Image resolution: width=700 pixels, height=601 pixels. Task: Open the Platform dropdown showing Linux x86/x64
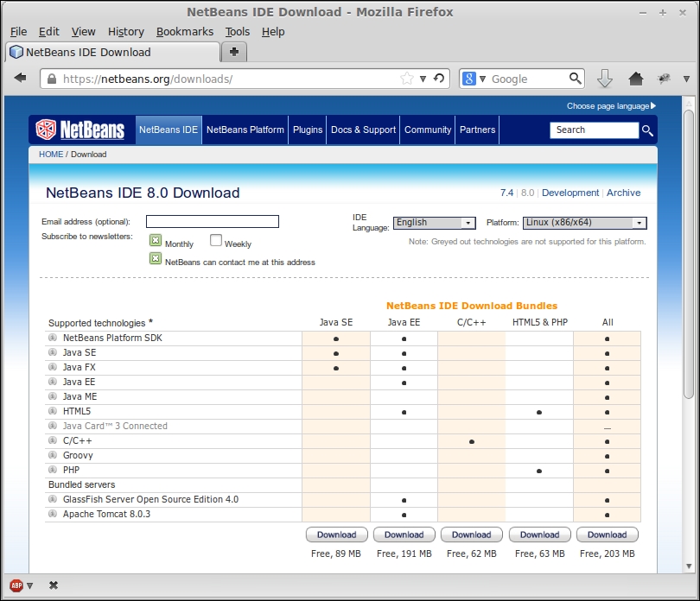583,223
